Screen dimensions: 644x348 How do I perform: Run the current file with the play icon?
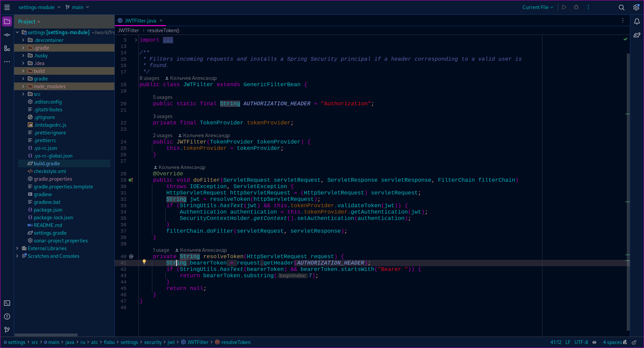[x=564, y=7]
